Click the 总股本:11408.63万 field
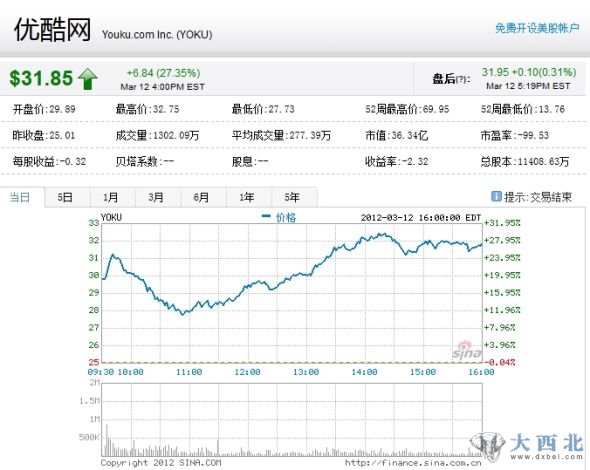The image size is (590, 470). click(x=525, y=161)
